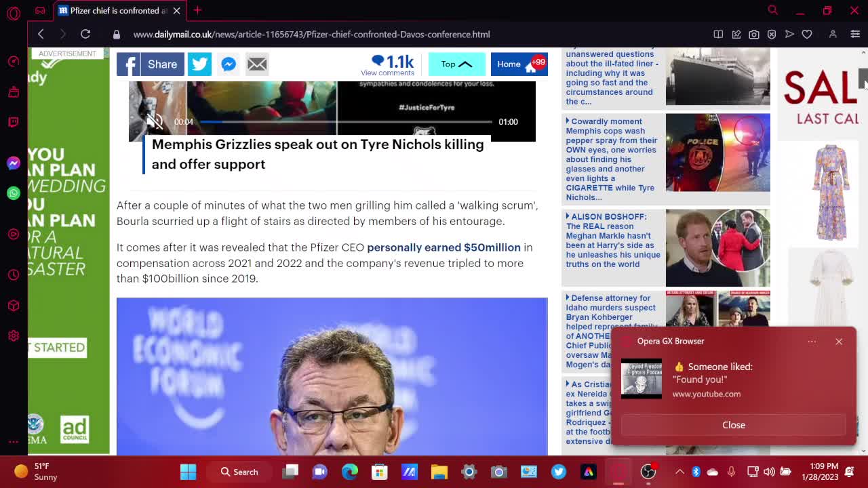Close the Pfizer chief tab
The image size is (868, 488).
(176, 11)
